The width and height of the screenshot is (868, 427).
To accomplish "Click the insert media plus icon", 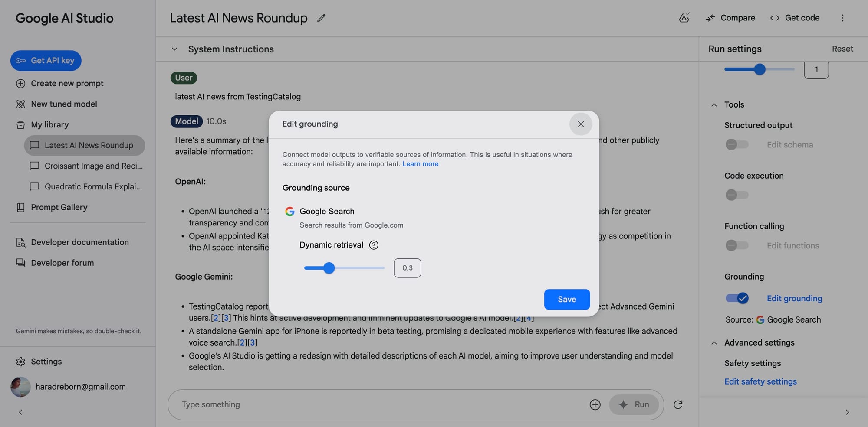I will pos(595,404).
